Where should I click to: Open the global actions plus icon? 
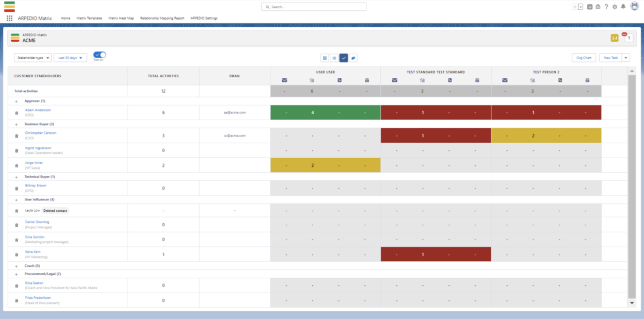pos(590,7)
